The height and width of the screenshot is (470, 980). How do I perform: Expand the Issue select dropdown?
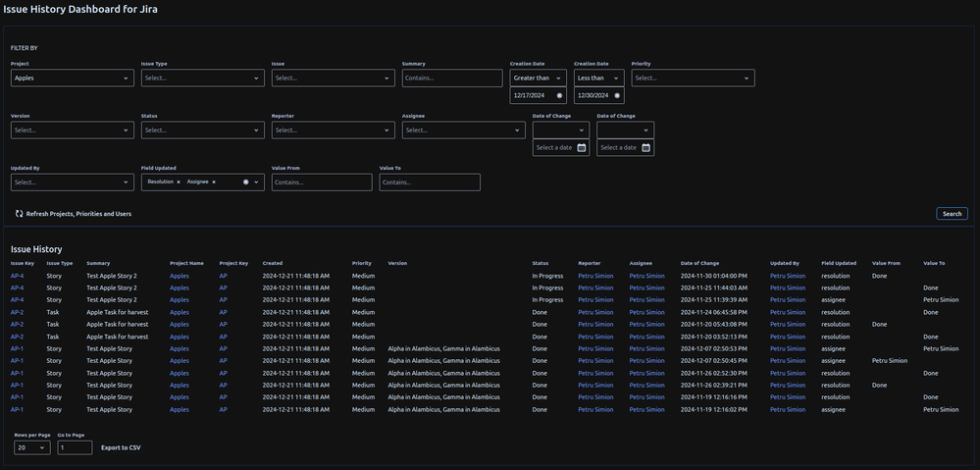tap(334, 78)
